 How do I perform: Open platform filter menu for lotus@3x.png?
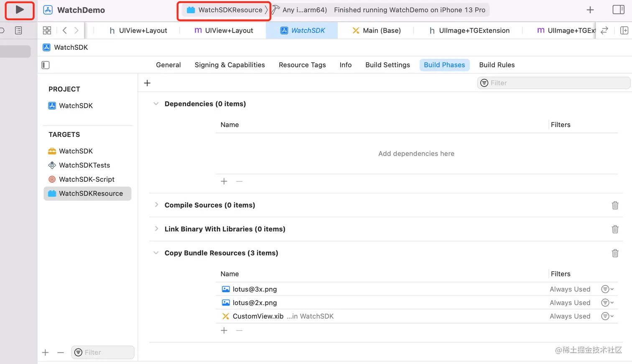(x=607, y=289)
